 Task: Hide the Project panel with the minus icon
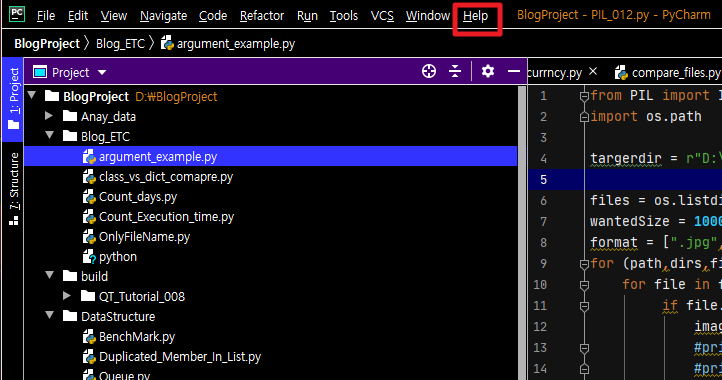[x=513, y=71]
